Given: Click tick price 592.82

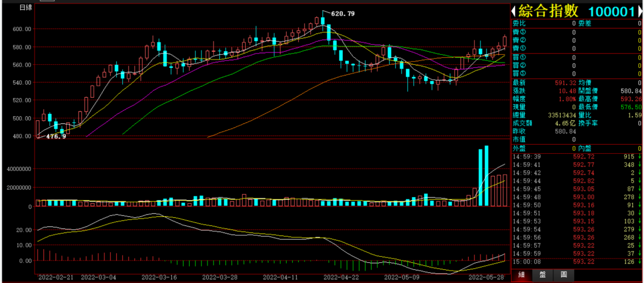Looking at the screenshot, I should (x=583, y=181).
